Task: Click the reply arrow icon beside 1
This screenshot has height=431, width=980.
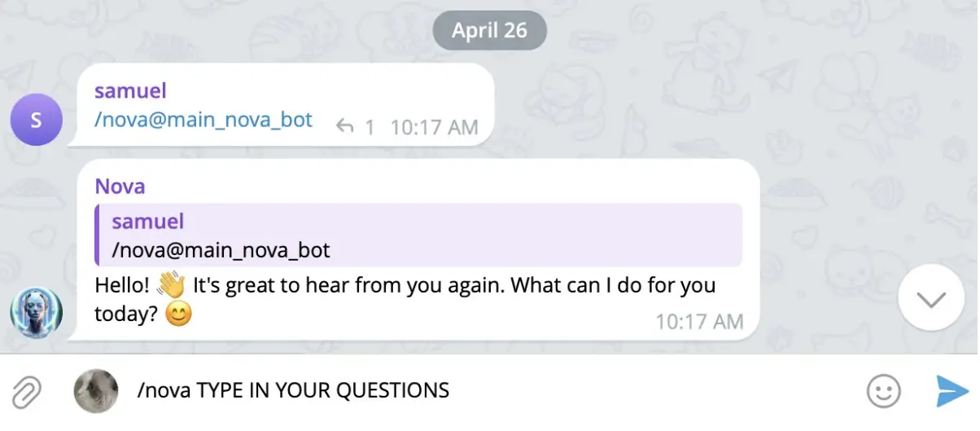Action: point(345,127)
